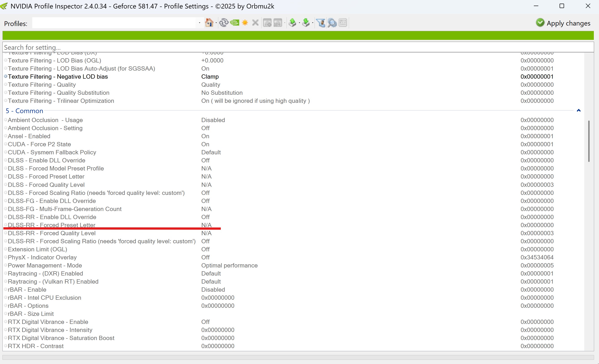The width and height of the screenshot is (599, 364).
Task: Click gear icon beside Ansel - Enabled
Action: tap(6, 136)
